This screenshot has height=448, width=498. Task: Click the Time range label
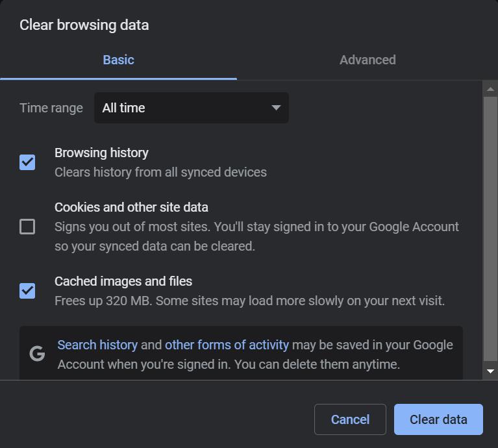coord(51,108)
